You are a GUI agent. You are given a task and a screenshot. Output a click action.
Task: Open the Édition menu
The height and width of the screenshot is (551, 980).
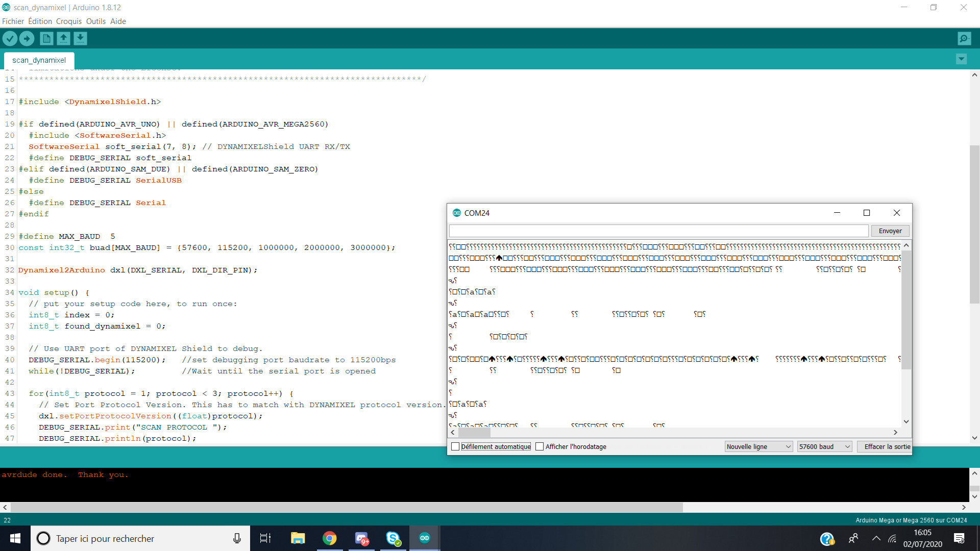40,21
